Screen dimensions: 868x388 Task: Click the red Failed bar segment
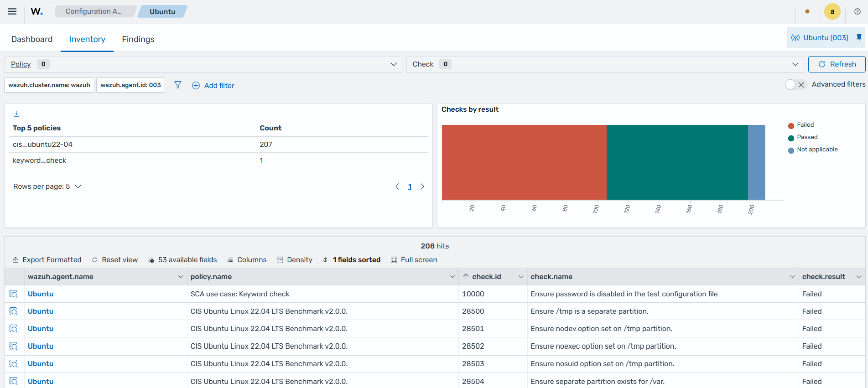point(524,162)
